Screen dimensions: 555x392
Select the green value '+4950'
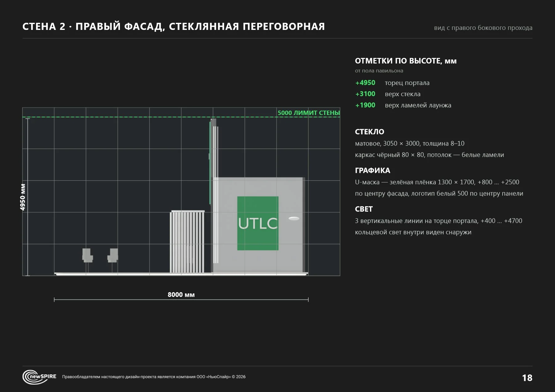click(365, 83)
